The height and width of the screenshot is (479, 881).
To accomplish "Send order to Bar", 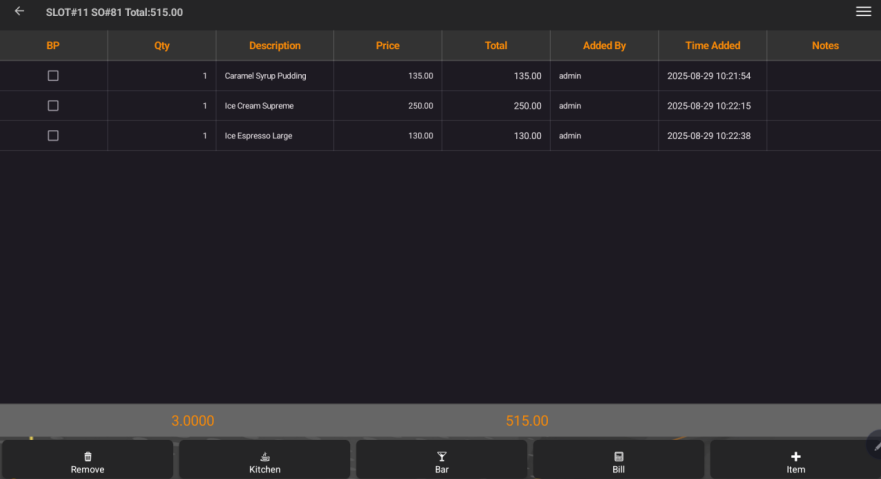I will point(441,460).
